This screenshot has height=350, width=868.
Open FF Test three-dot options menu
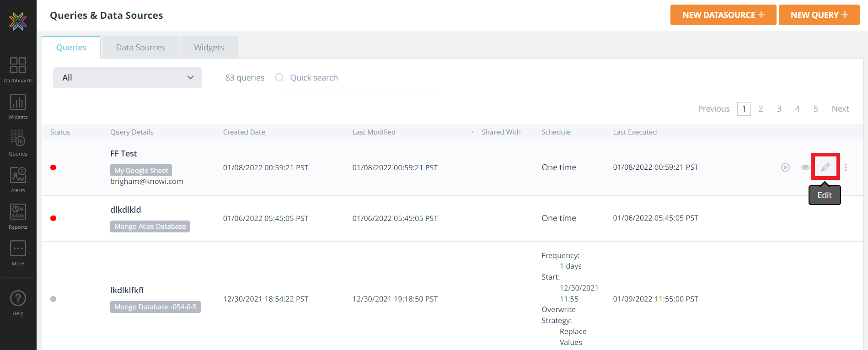(846, 167)
